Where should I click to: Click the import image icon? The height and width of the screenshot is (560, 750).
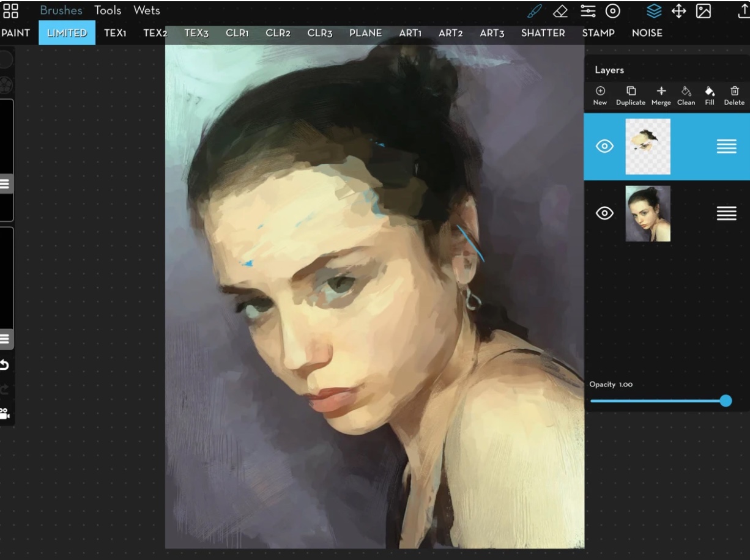tap(704, 11)
